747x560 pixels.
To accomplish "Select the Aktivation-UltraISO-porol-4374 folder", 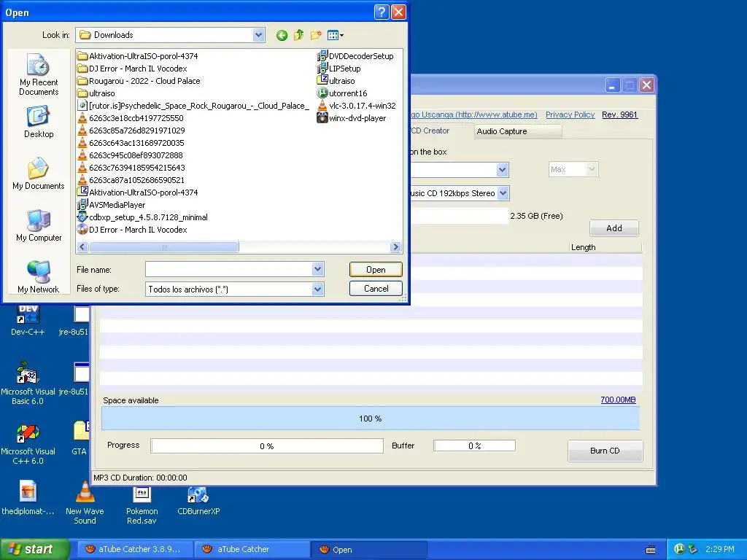I will tap(138, 56).
